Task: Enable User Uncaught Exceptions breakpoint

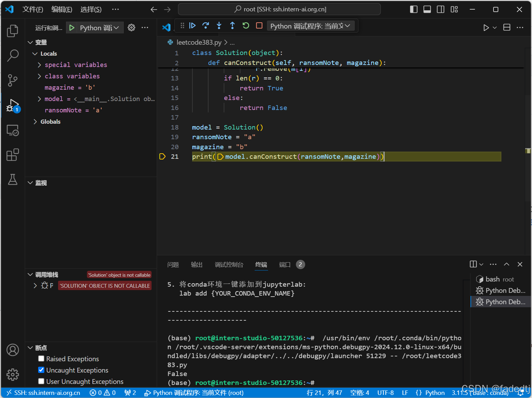Action: pyautogui.click(x=41, y=381)
